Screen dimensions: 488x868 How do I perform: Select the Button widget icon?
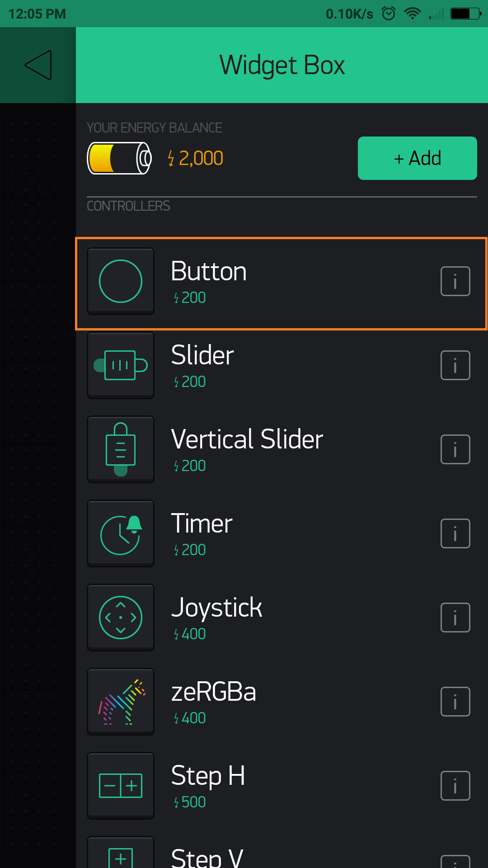pyautogui.click(x=120, y=280)
